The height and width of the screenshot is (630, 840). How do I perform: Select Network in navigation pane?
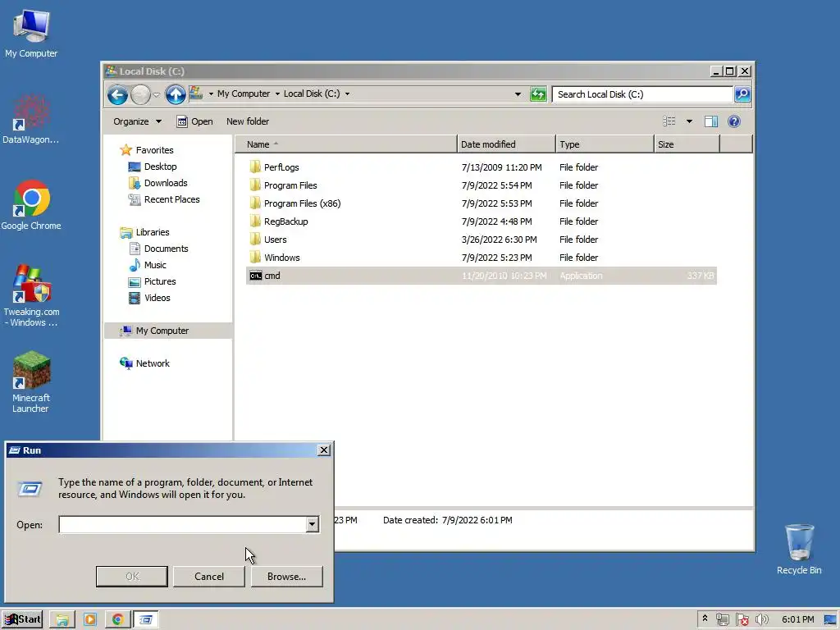144,363
